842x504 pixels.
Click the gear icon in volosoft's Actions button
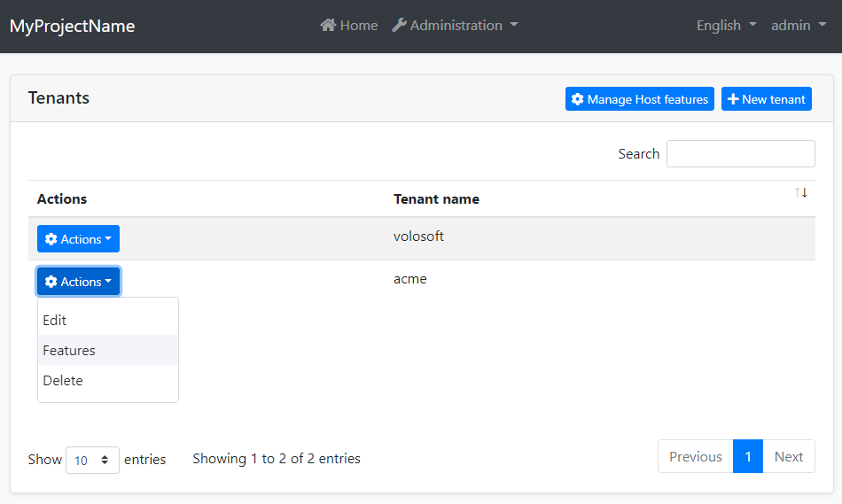click(51, 239)
